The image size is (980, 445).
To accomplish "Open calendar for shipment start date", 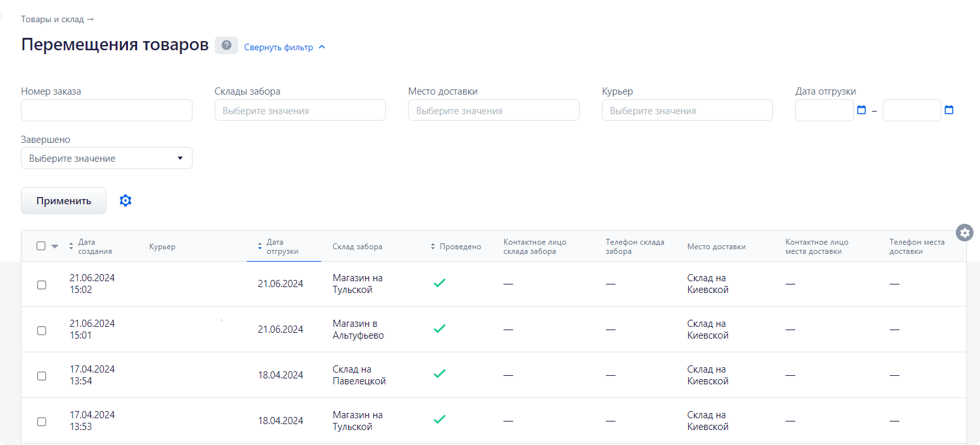I will (861, 110).
